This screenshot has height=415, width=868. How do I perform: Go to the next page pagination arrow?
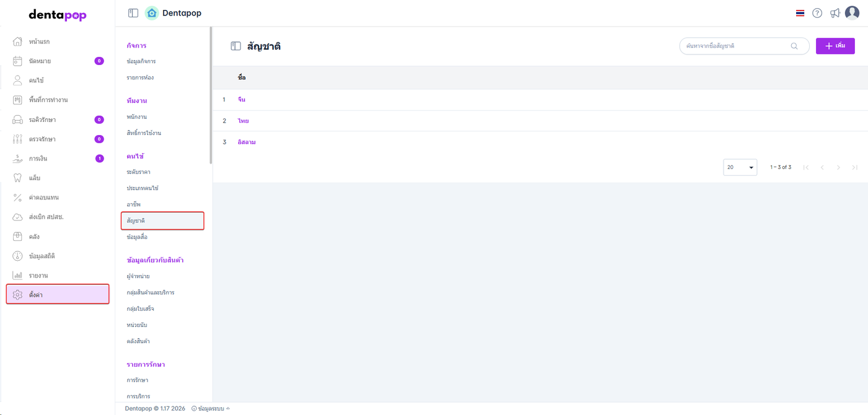(x=838, y=167)
